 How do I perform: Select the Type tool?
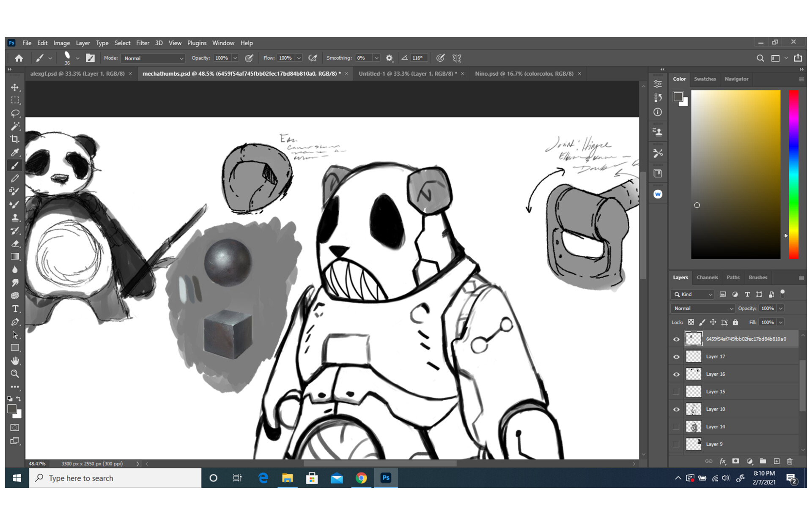[15, 309]
